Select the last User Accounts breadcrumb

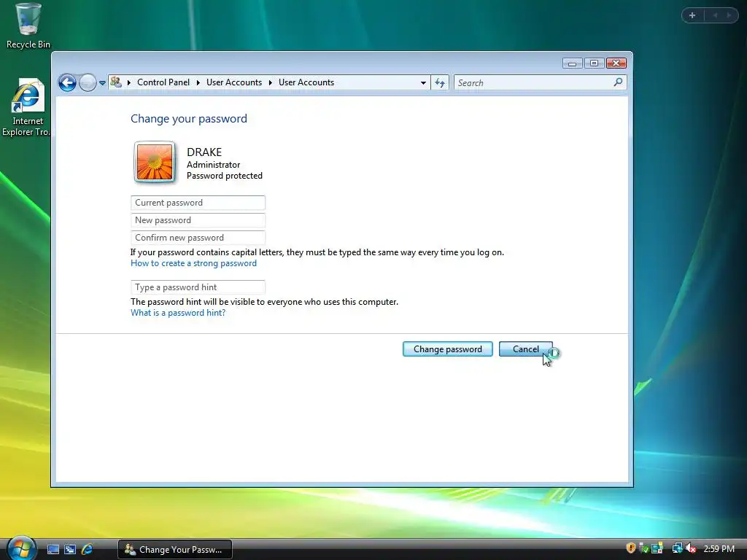[306, 82]
